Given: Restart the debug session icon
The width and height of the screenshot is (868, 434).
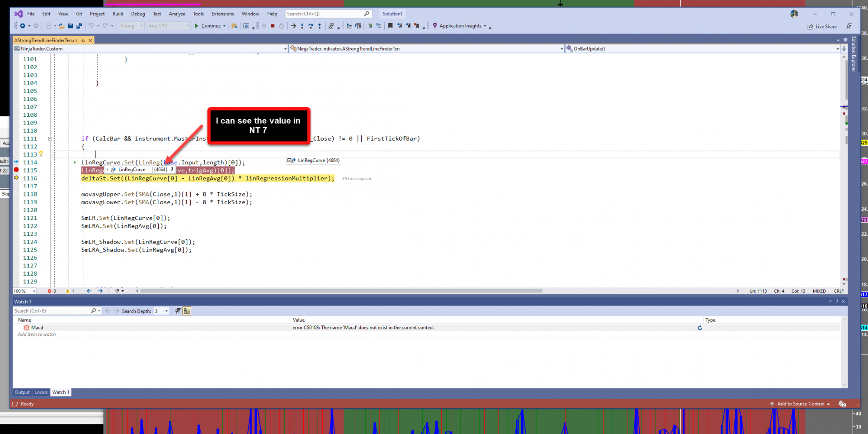Looking at the screenshot, I should pyautogui.click(x=281, y=26).
